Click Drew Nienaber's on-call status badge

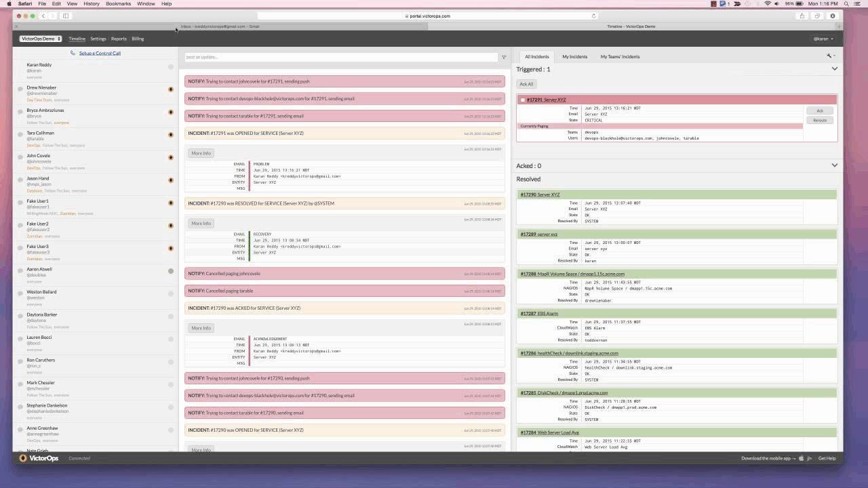[x=171, y=89]
